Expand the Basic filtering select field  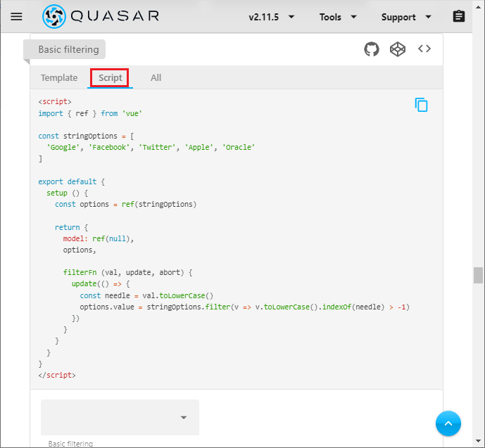coord(120,418)
